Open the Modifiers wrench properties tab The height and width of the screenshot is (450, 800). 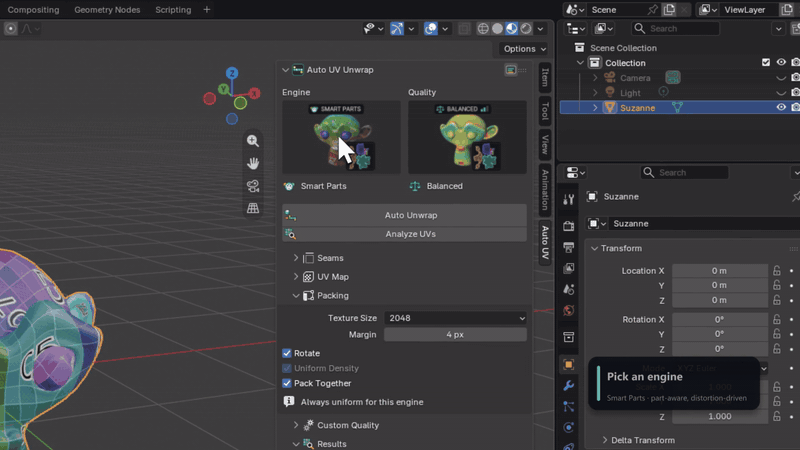[x=568, y=386]
